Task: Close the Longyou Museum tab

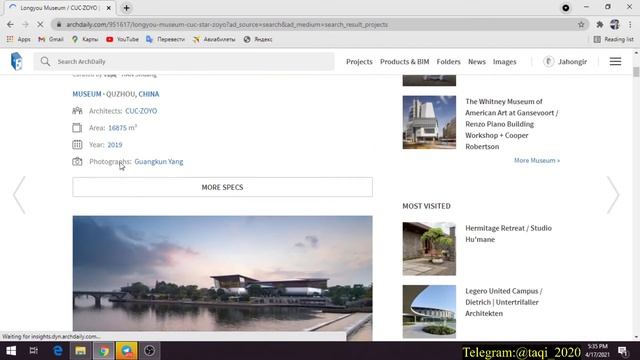Action: [x=109, y=8]
